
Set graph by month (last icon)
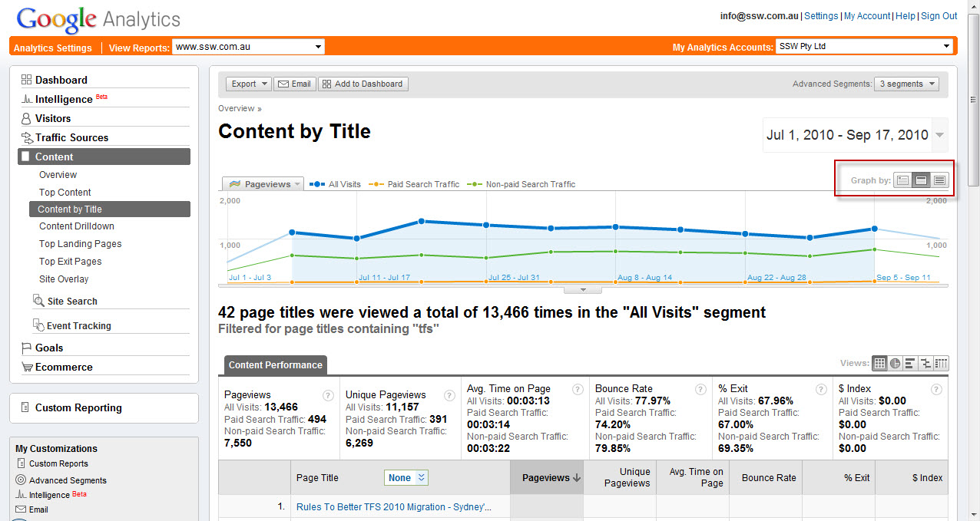pyautogui.click(x=939, y=180)
